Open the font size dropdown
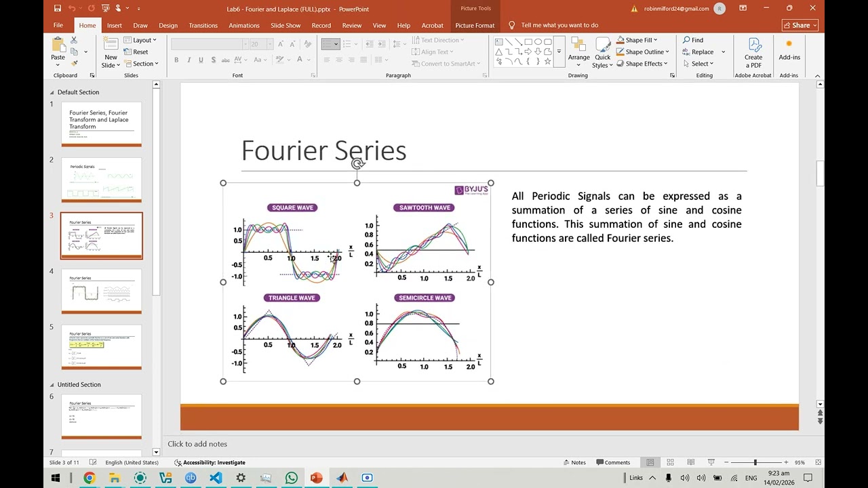Viewport: 868px width, 488px height. pos(269,43)
